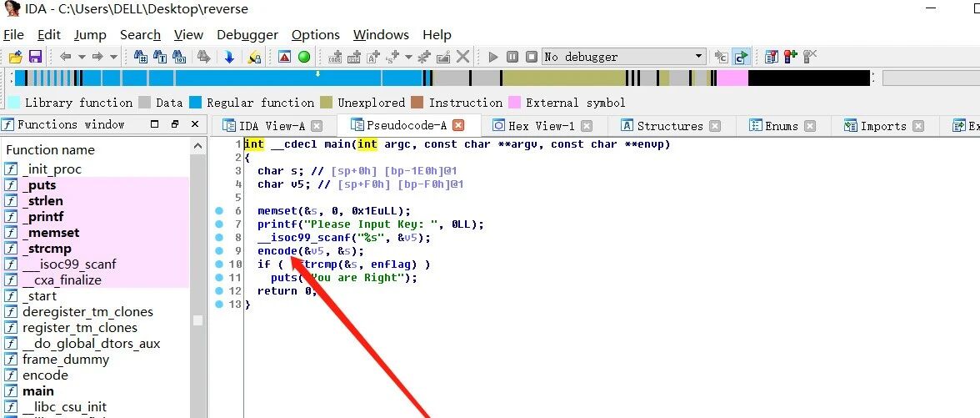Click the search next binoculars arrow icon
Screen dimensions: 980x418
click(203, 57)
